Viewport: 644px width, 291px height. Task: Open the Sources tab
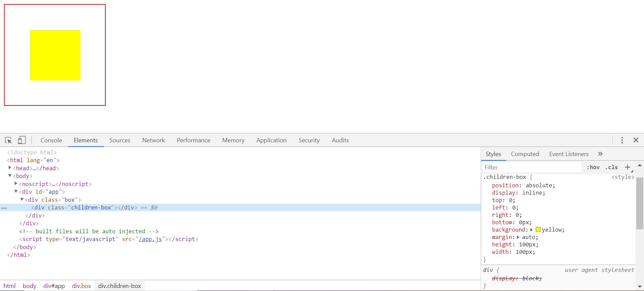point(120,140)
